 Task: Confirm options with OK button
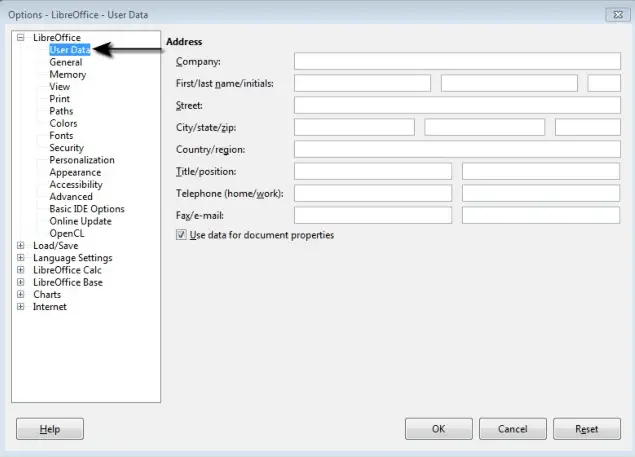[x=439, y=429]
